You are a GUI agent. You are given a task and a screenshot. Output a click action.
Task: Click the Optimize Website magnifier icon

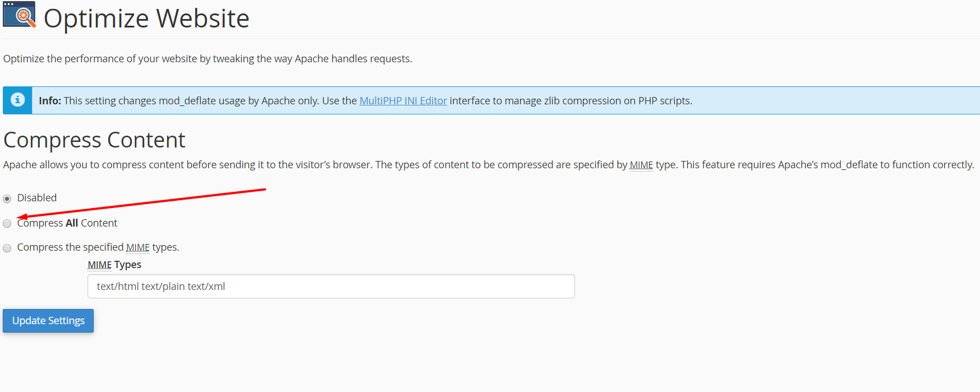pyautogui.click(x=19, y=15)
